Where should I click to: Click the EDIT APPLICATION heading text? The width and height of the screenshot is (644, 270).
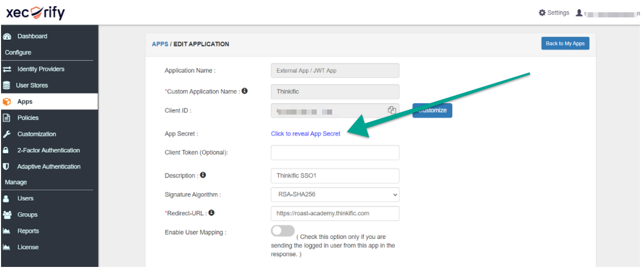click(201, 44)
